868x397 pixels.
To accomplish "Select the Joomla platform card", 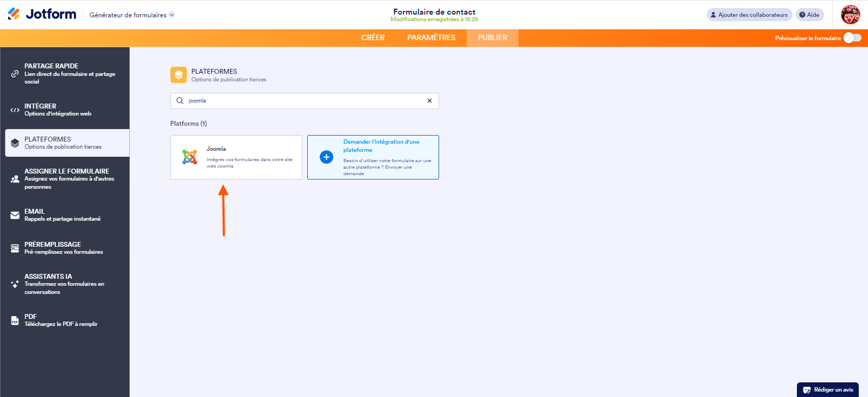I will [x=236, y=157].
